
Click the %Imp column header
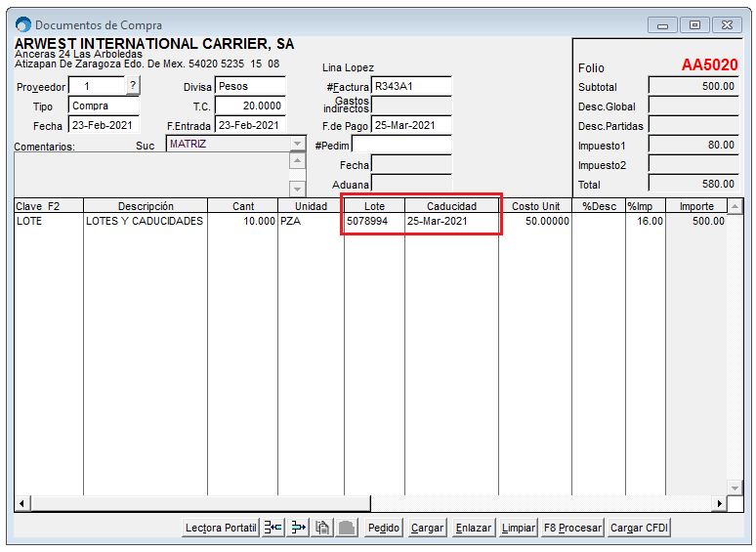[x=646, y=206]
